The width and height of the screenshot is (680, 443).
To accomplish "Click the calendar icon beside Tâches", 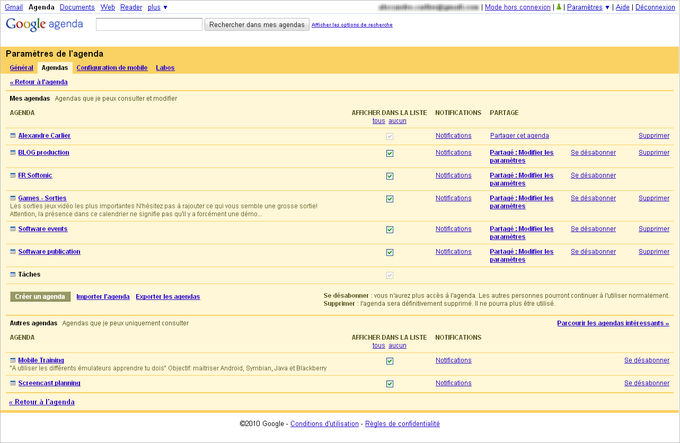I will pyautogui.click(x=13, y=274).
